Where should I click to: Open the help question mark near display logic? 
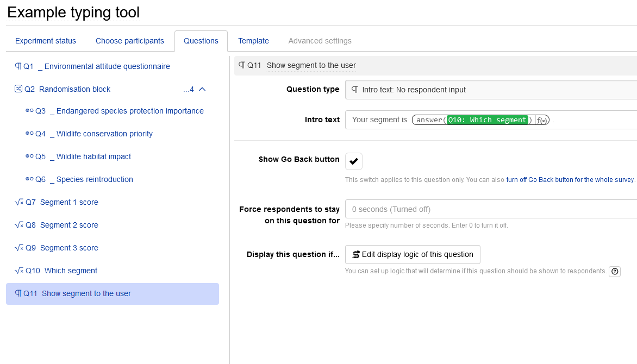(615, 271)
